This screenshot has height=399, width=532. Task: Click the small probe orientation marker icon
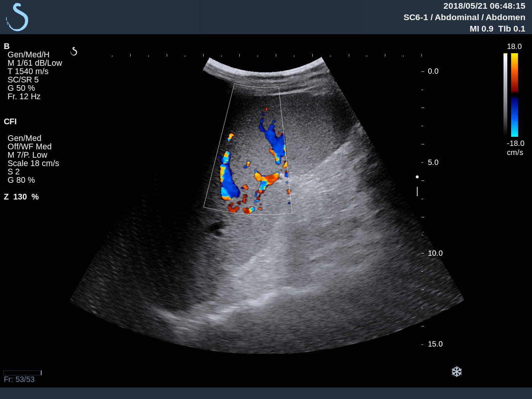point(74,51)
